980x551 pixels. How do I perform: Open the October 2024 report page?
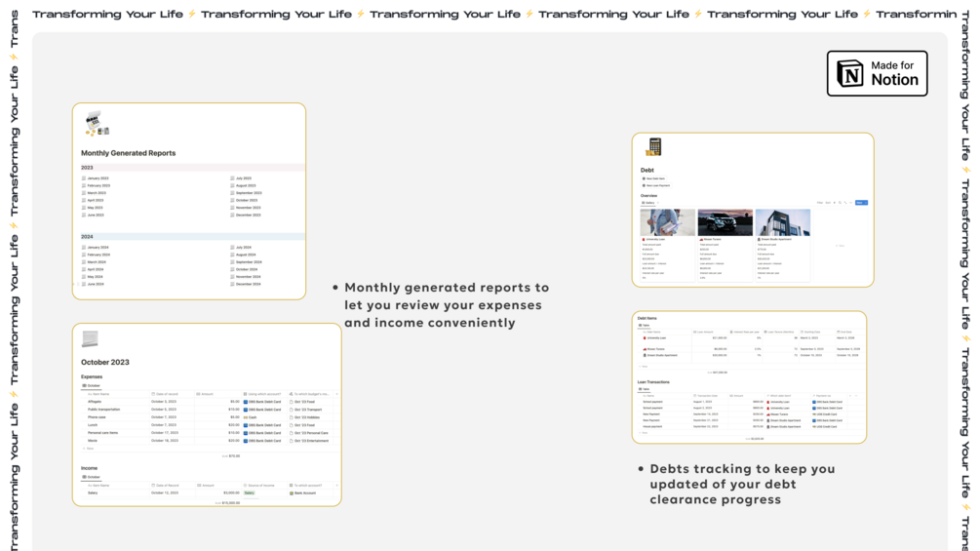[245, 269]
